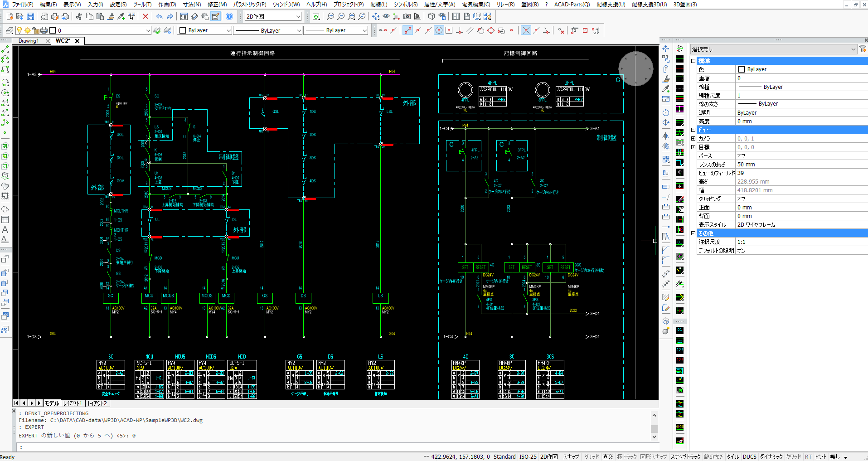Click the Zoom extents icon
The image size is (868, 461).
(351, 16)
